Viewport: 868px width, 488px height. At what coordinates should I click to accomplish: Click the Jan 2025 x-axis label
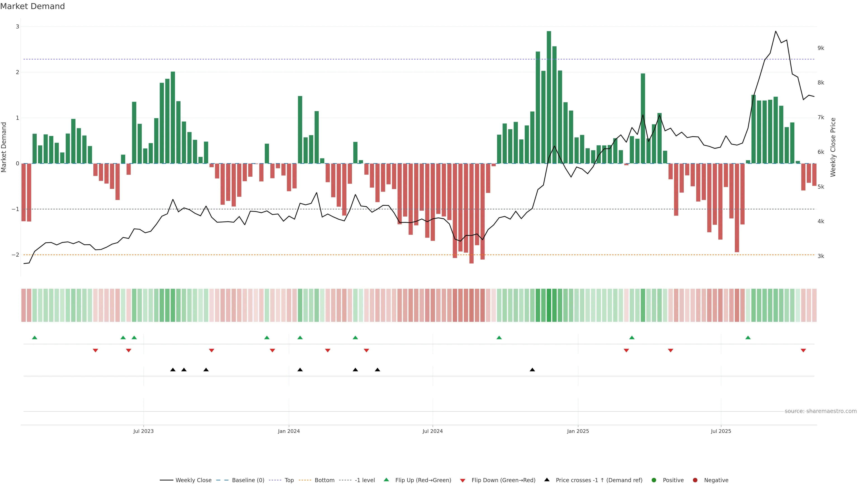click(578, 431)
